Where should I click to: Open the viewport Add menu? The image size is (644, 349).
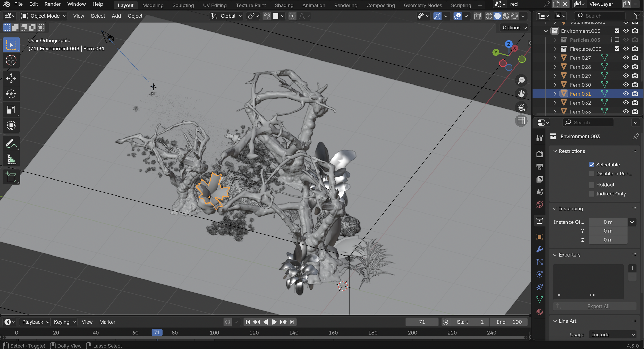[116, 16]
